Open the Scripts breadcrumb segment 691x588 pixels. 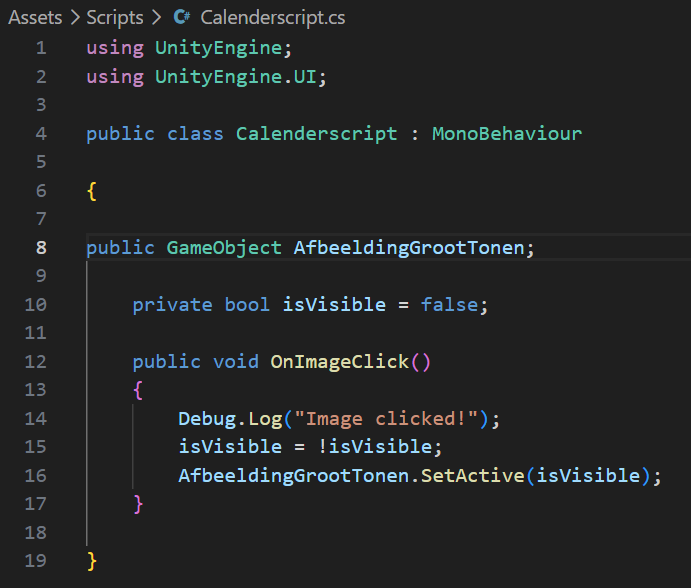113,17
